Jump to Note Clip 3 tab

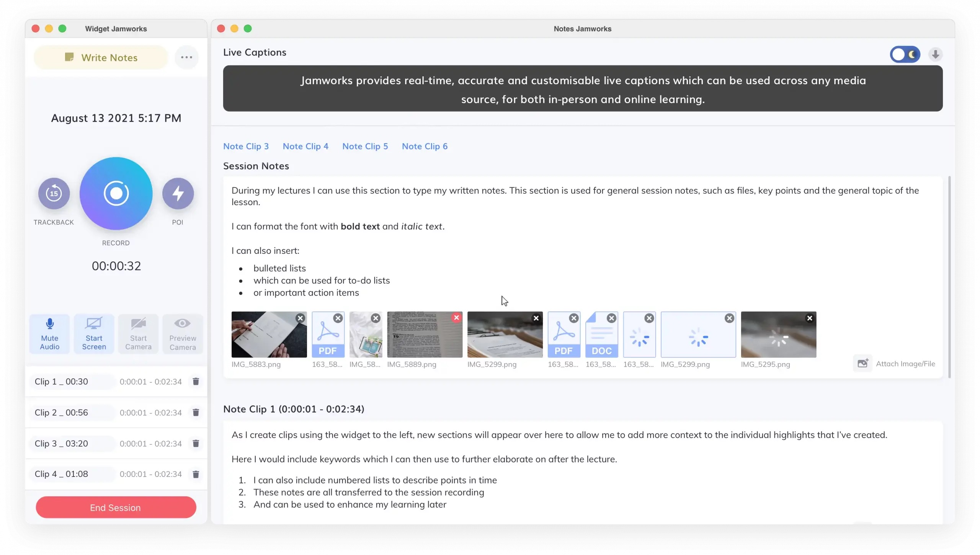point(246,146)
